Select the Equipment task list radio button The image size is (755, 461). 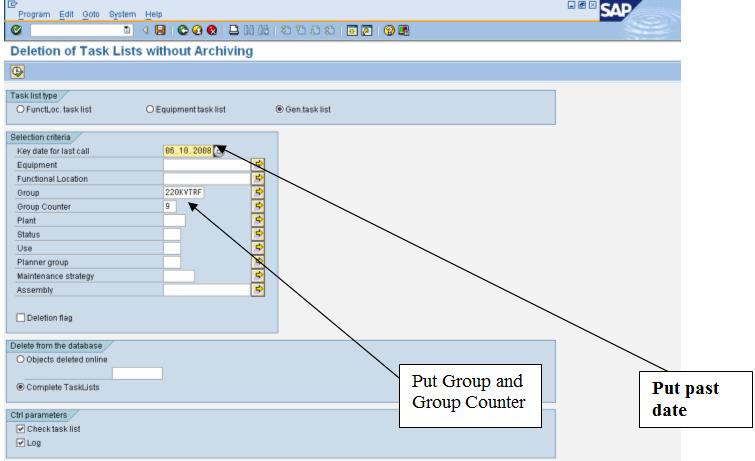(150, 109)
